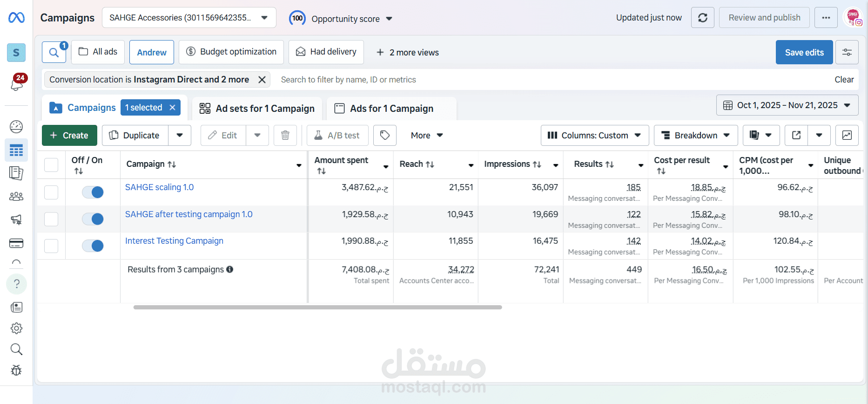Select the Had delivery view
The height and width of the screenshot is (404, 868).
pos(326,52)
